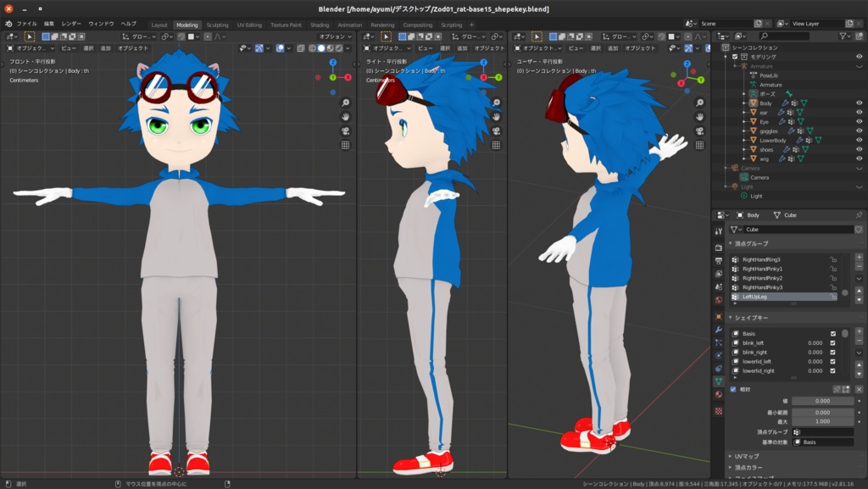Open the オプション popover in viewport header

point(334,37)
